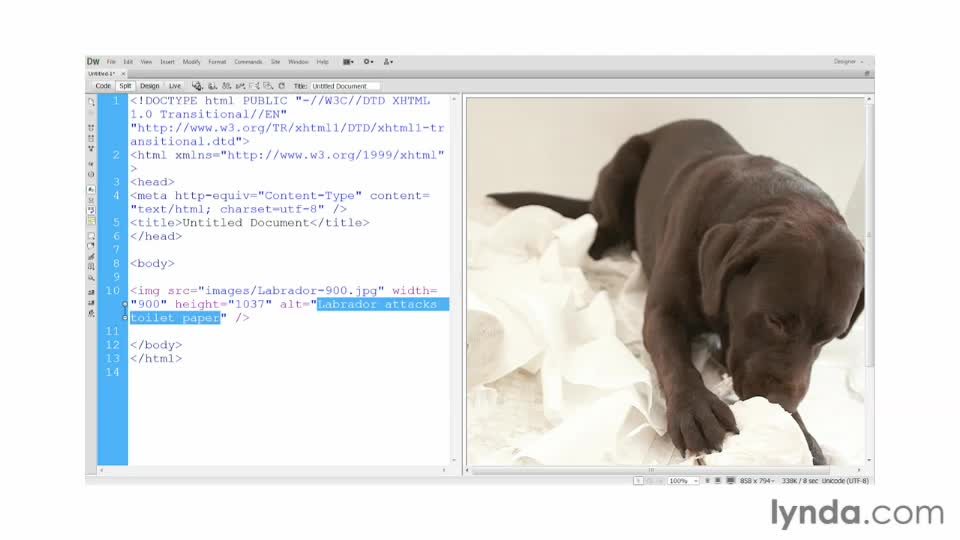The height and width of the screenshot is (540, 960).
Task: Switch to Code view
Action: (x=103, y=86)
